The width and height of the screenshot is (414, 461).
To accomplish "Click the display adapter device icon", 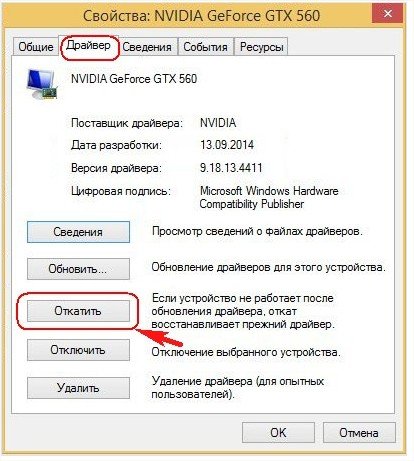I will pyautogui.click(x=42, y=84).
